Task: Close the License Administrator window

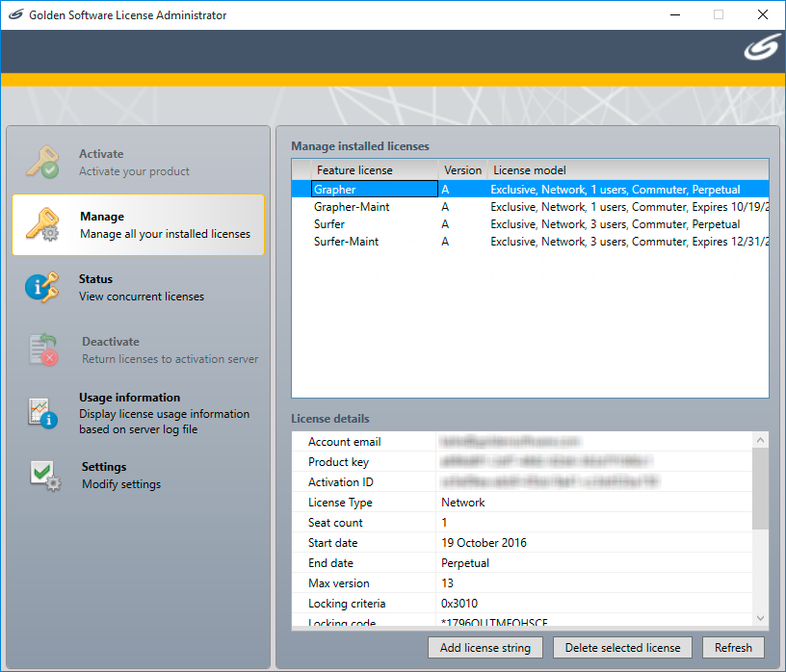Action: coord(763,14)
